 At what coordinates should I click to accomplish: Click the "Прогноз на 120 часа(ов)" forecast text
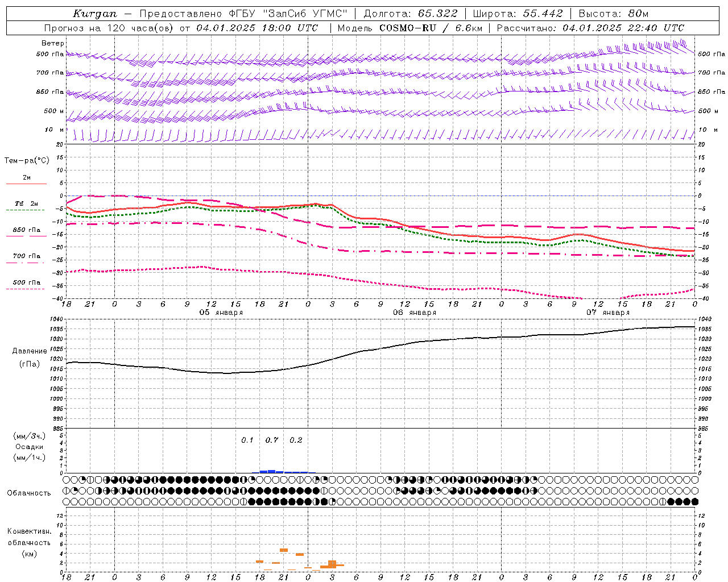109,28
